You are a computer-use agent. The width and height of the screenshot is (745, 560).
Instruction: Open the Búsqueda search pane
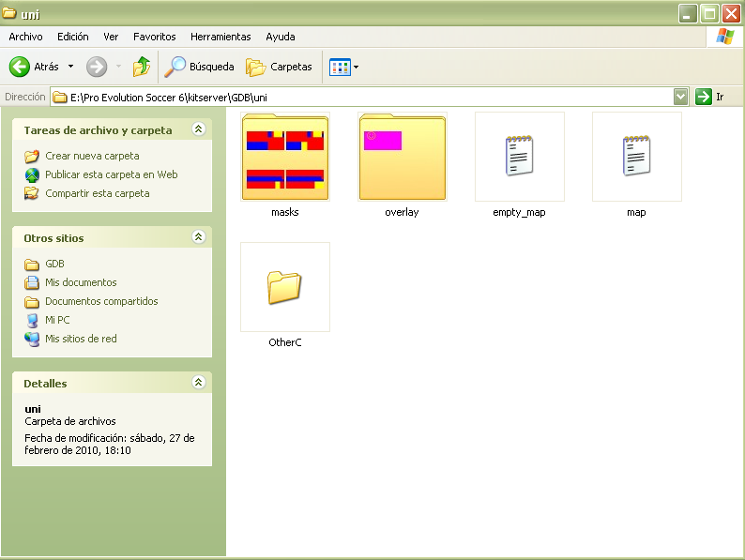(x=199, y=67)
